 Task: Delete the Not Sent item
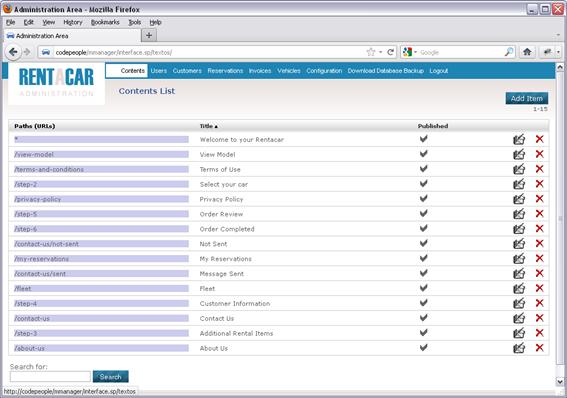[x=540, y=243]
